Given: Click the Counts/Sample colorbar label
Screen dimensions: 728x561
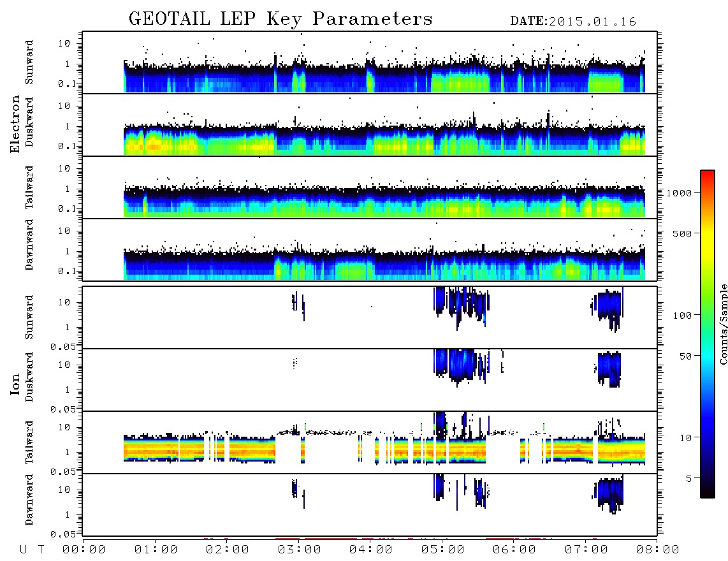Looking at the screenshot, I should 723,324.
